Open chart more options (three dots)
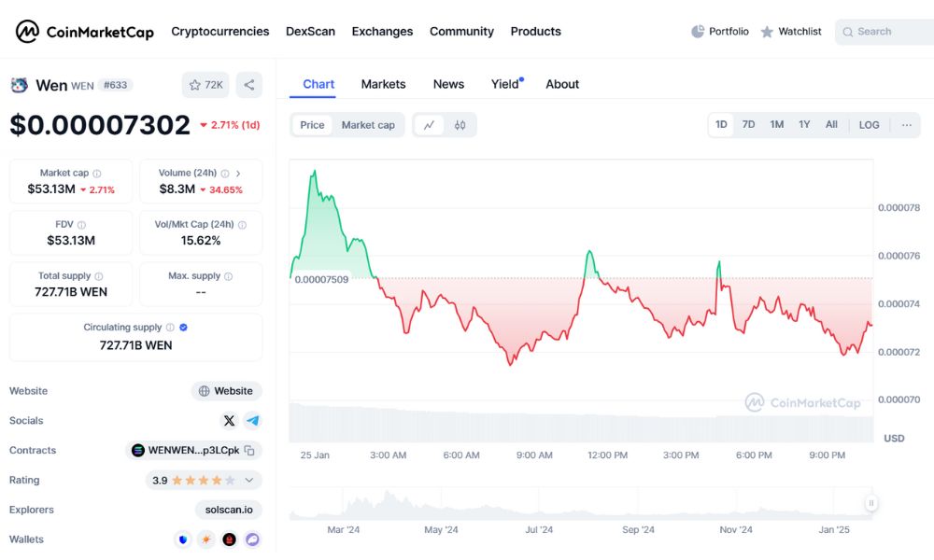Viewport: 934px width, 560px height. point(907,125)
